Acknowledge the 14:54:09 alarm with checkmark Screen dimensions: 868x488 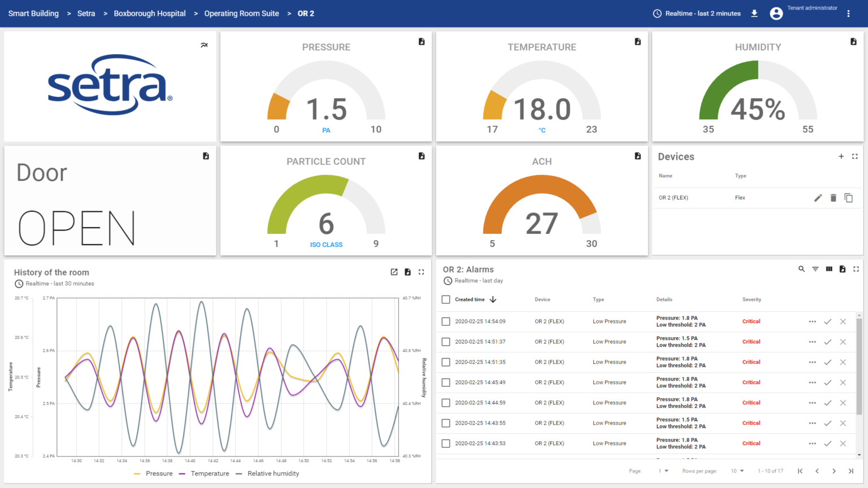point(827,321)
